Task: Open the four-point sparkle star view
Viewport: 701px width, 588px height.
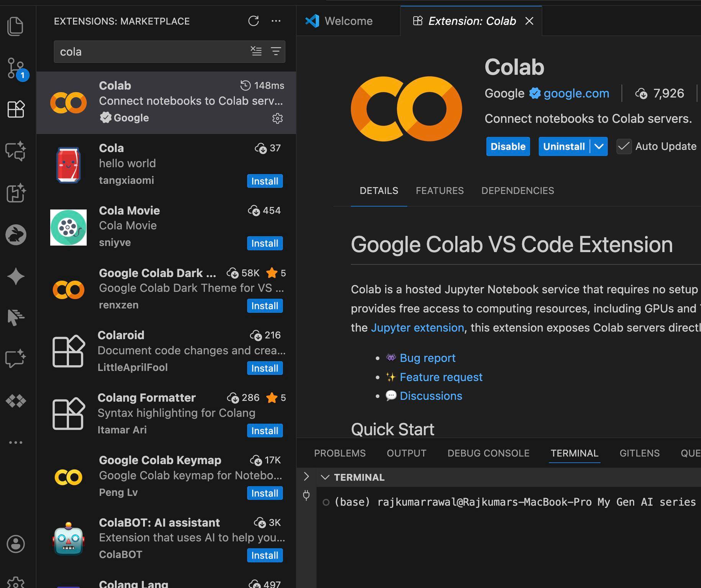Action: click(16, 276)
